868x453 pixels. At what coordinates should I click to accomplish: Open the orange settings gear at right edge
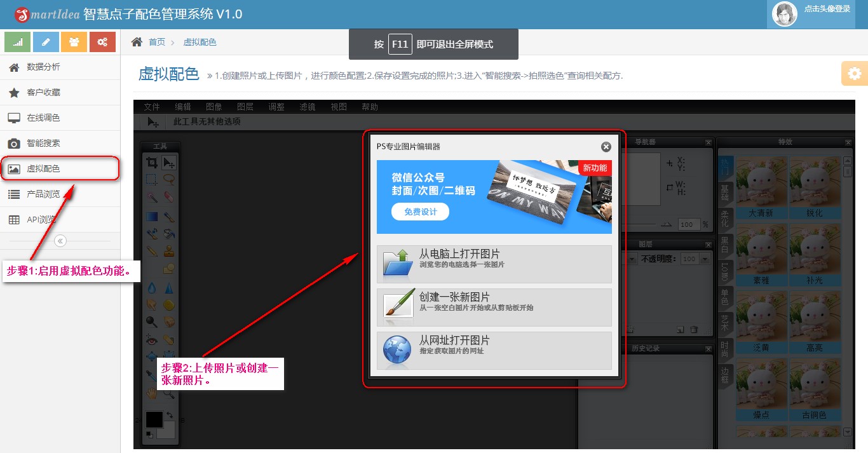click(855, 74)
